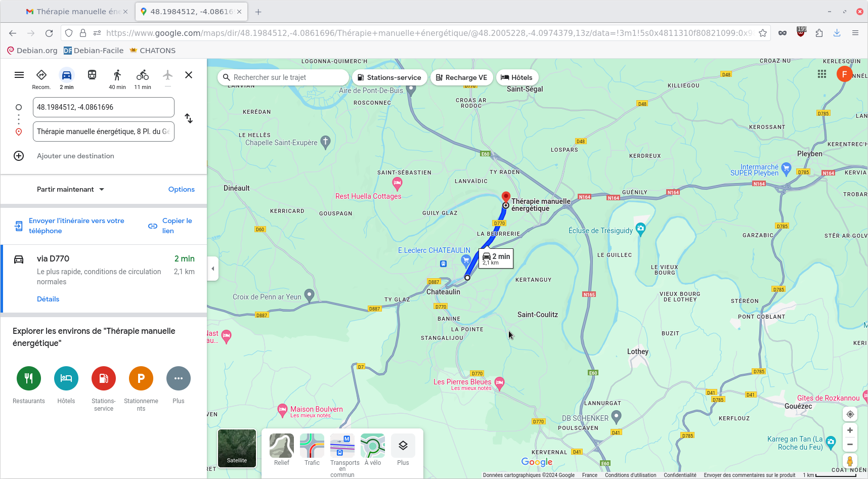Open the Firefox application menu

tap(855, 33)
